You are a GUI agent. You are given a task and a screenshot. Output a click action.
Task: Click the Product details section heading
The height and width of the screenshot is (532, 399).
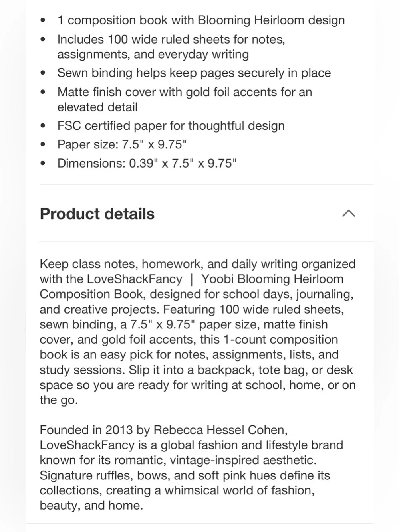click(97, 214)
